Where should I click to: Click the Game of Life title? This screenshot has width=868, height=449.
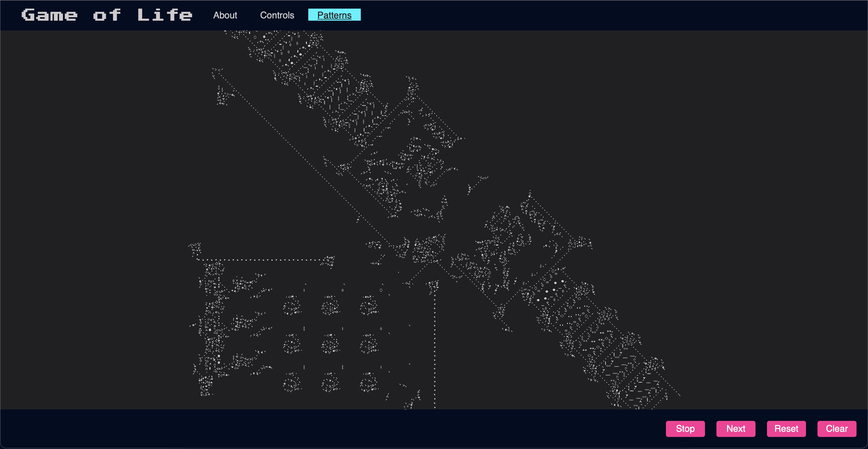107,15
